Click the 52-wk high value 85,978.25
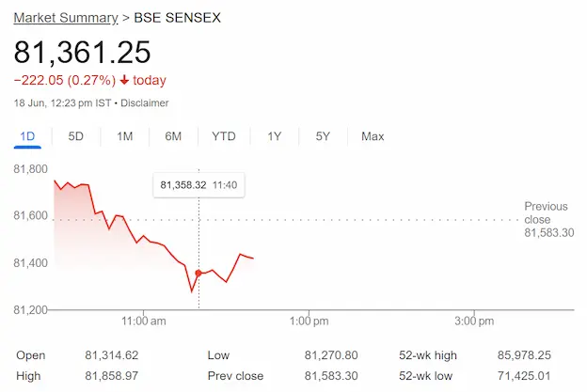Screen dimensions: 587x392 click(524, 355)
